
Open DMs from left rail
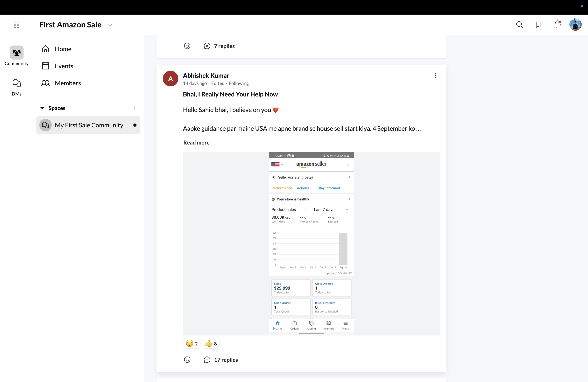click(17, 87)
